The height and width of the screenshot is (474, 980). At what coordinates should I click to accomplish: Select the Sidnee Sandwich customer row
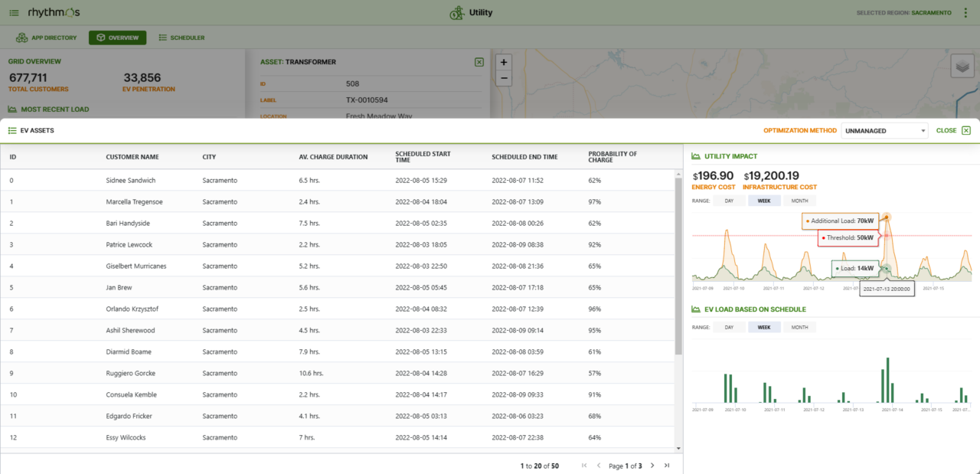click(131, 181)
